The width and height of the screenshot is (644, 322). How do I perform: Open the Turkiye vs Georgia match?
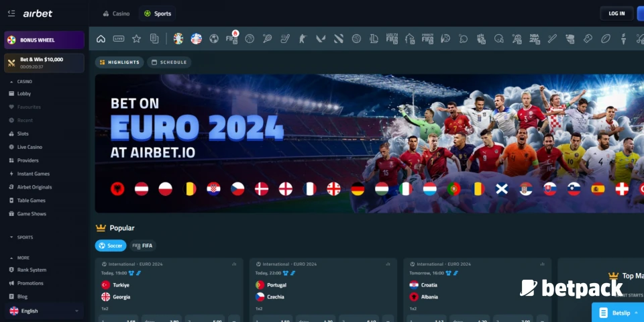tap(169, 290)
